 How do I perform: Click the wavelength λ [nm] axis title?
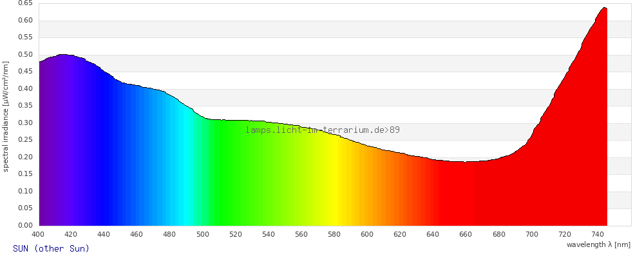pyautogui.click(x=598, y=245)
